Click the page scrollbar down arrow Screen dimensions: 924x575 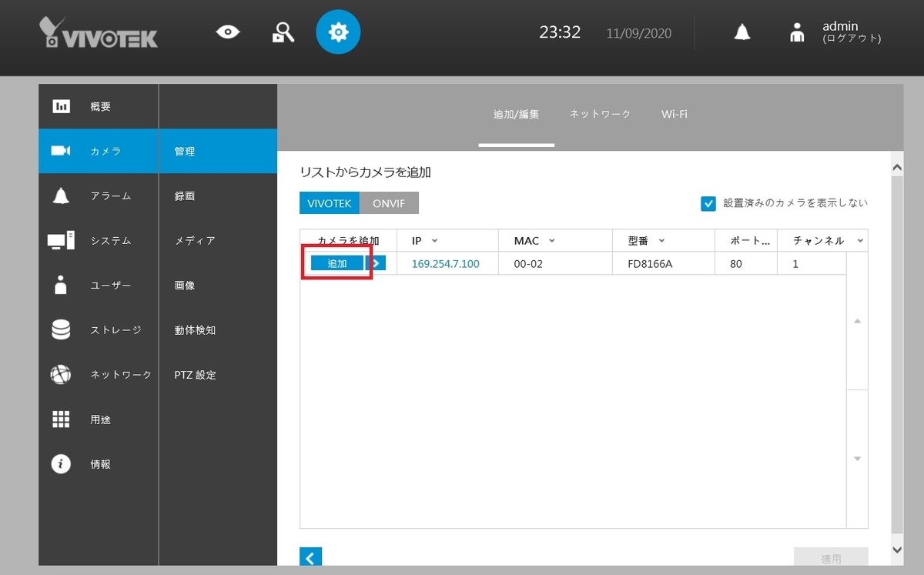click(x=896, y=550)
